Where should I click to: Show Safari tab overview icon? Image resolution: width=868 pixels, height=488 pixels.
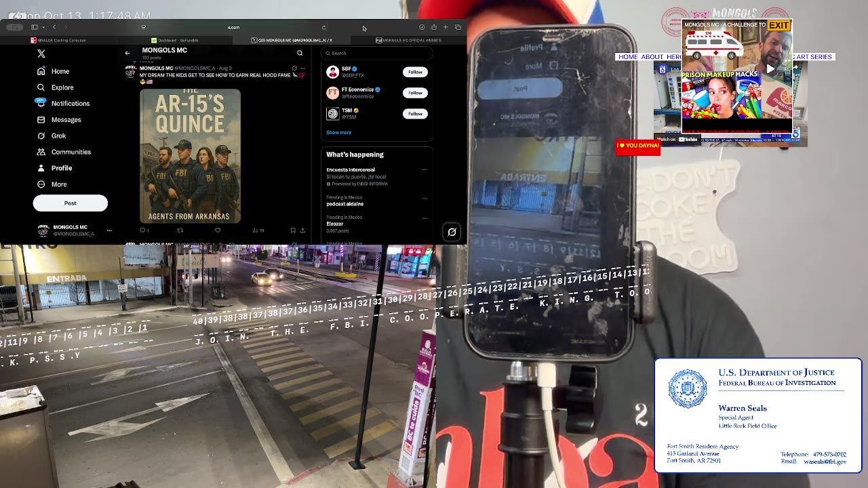[458, 27]
